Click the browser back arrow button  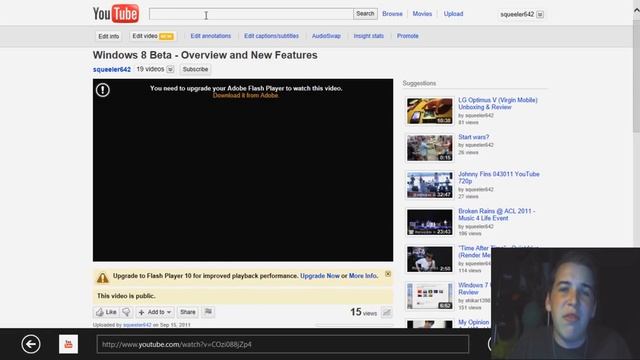coord(31,344)
